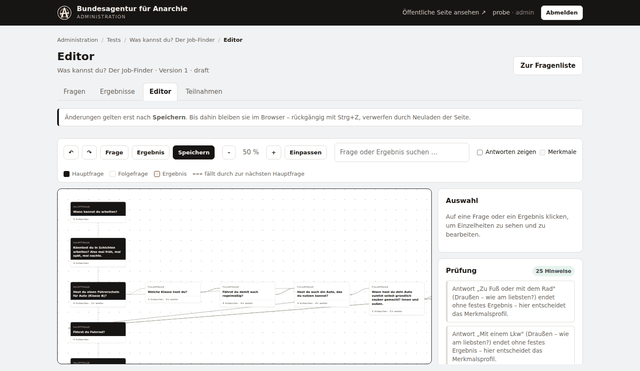Switch to the Ergebnisse tab
Screen dimensions: 640x371
[x=117, y=91]
